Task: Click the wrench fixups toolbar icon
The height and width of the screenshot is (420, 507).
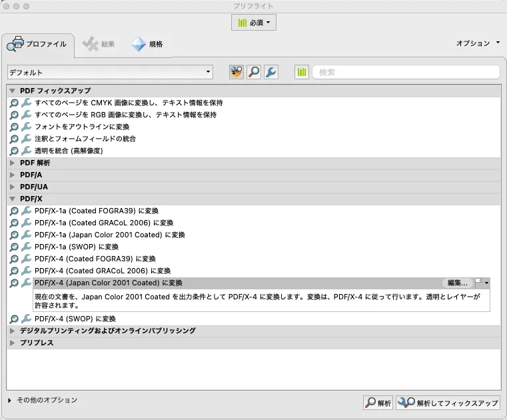Action: pos(270,72)
